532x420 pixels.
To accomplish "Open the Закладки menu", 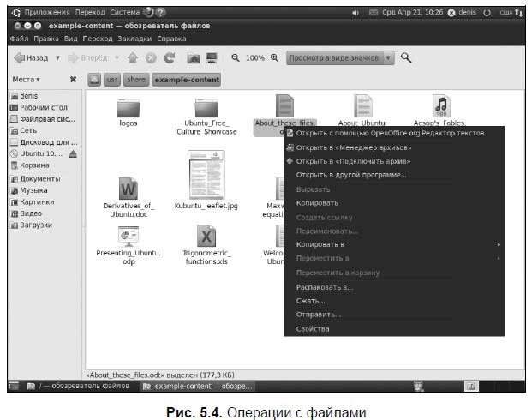I will point(134,39).
